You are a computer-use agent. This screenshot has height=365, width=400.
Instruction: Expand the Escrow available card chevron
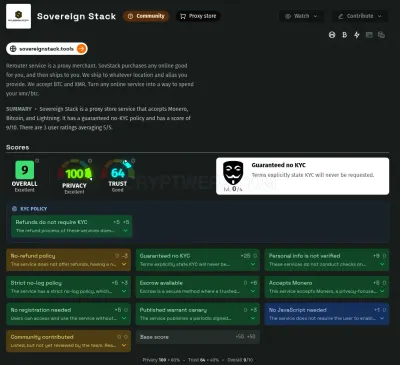[253, 291]
